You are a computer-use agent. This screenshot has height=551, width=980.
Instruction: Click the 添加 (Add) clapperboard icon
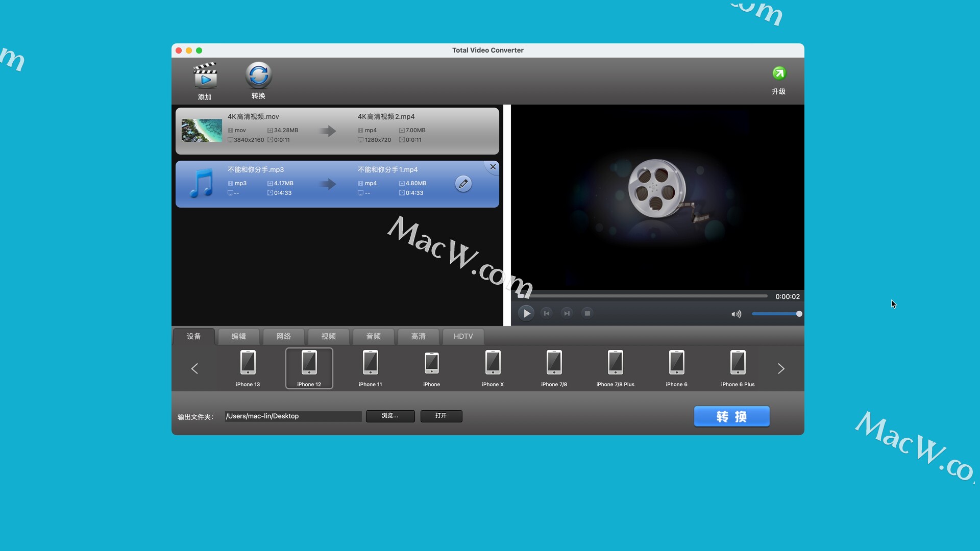tap(205, 76)
